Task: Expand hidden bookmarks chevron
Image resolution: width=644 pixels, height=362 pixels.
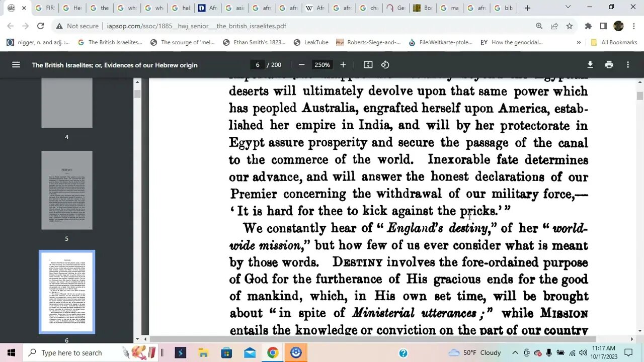Action: (579, 42)
